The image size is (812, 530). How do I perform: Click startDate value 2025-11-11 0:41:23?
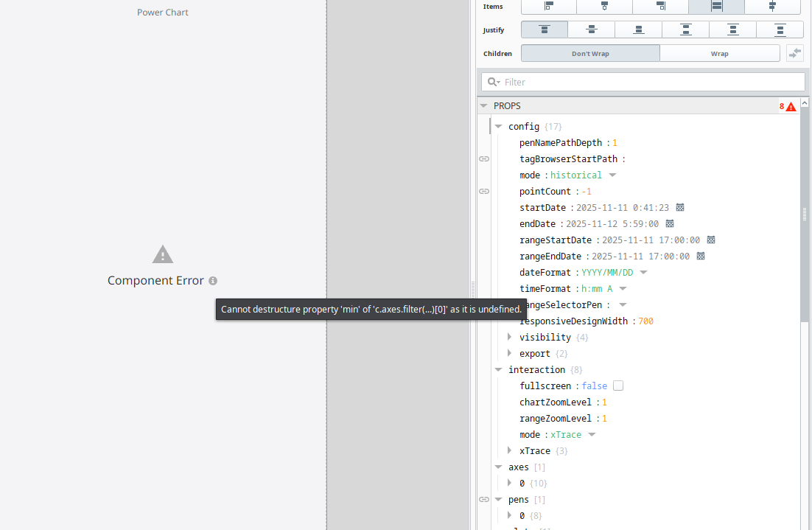[x=623, y=208]
